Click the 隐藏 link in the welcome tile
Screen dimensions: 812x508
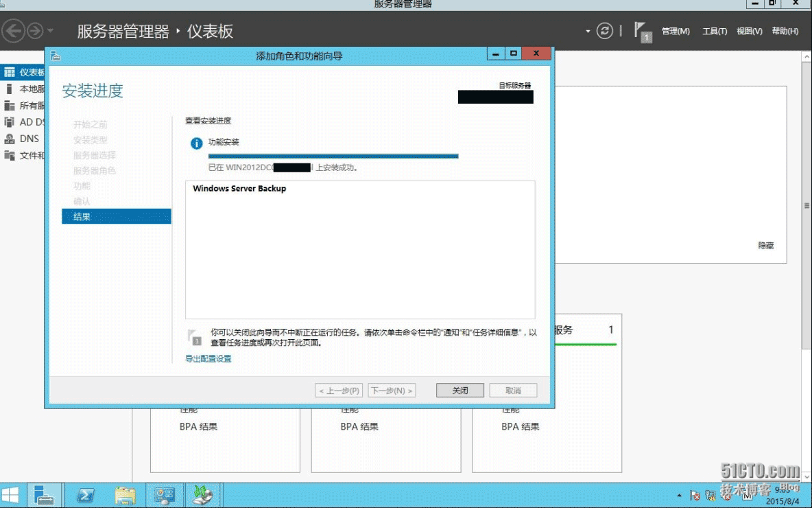coord(765,246)
